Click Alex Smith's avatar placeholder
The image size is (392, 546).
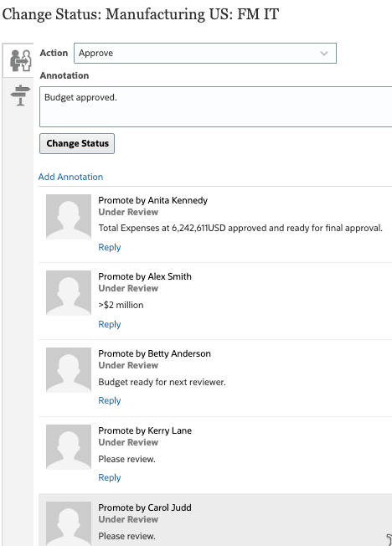[x=69, y=293]
